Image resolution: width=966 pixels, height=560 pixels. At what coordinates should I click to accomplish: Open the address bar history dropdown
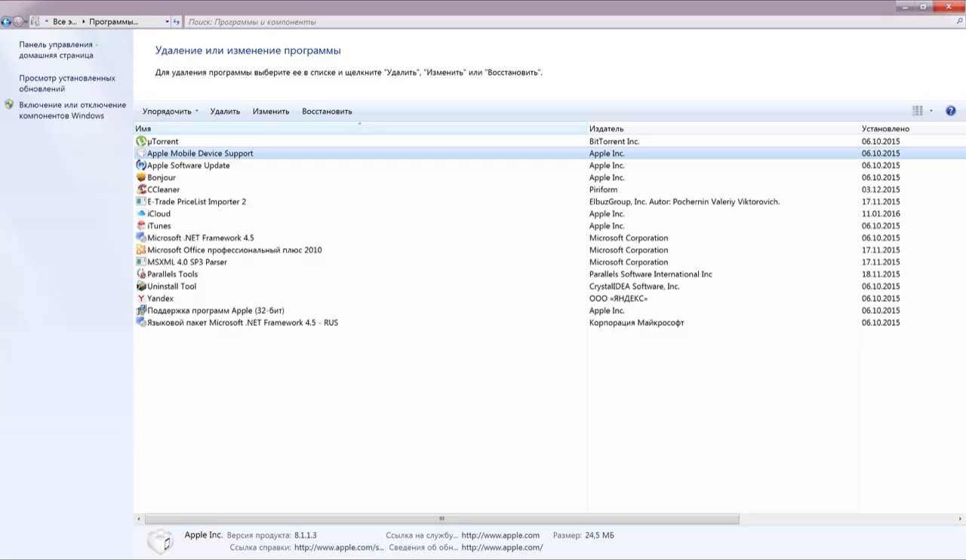(167, 22)
